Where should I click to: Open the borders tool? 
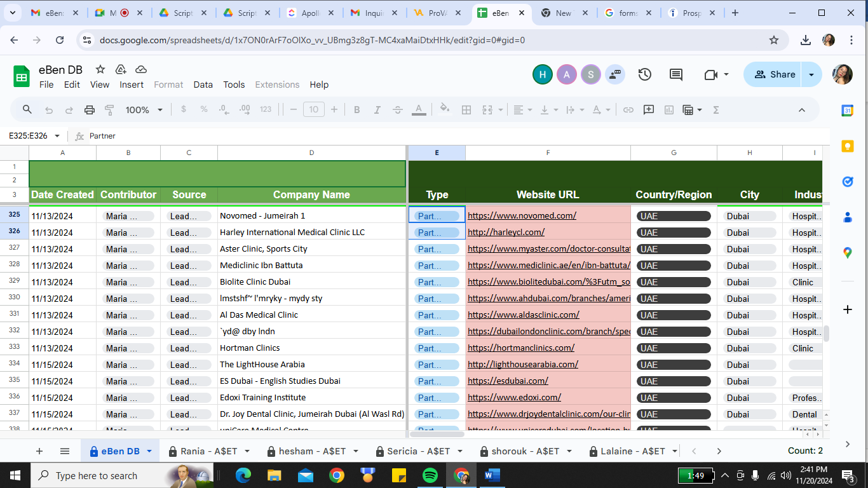pyautogui.click(x=466, y=110)
